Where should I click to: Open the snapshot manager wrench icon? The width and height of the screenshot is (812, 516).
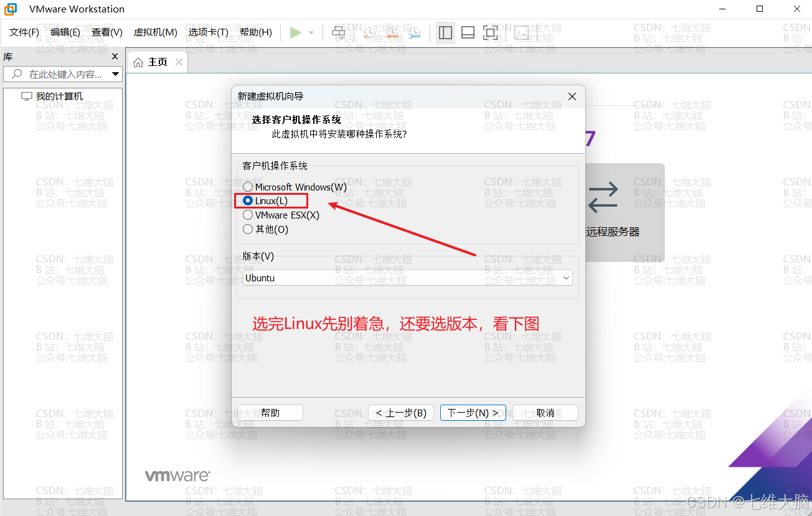[x=415, y=32]
